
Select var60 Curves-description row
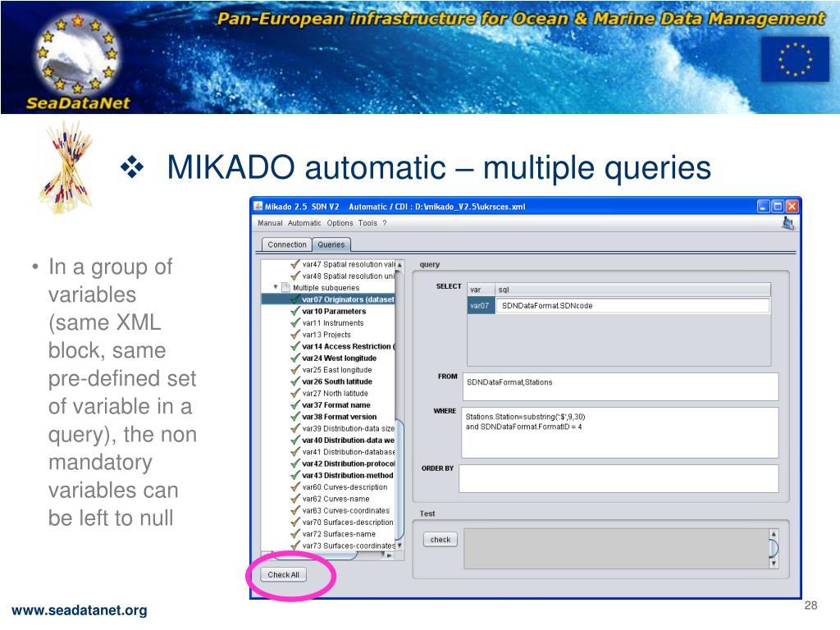click(x=339, y=487)
